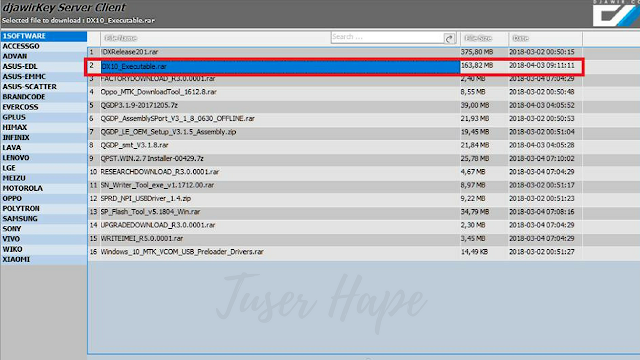Sort by File Name column header

pos(120,38)
